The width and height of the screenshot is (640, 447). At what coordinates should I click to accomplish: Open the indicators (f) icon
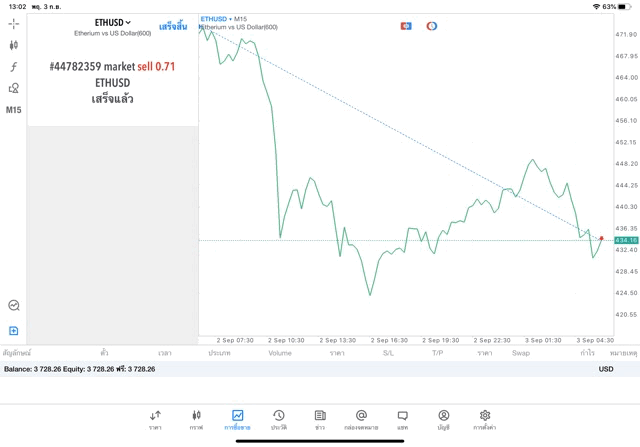pos(14,67)
